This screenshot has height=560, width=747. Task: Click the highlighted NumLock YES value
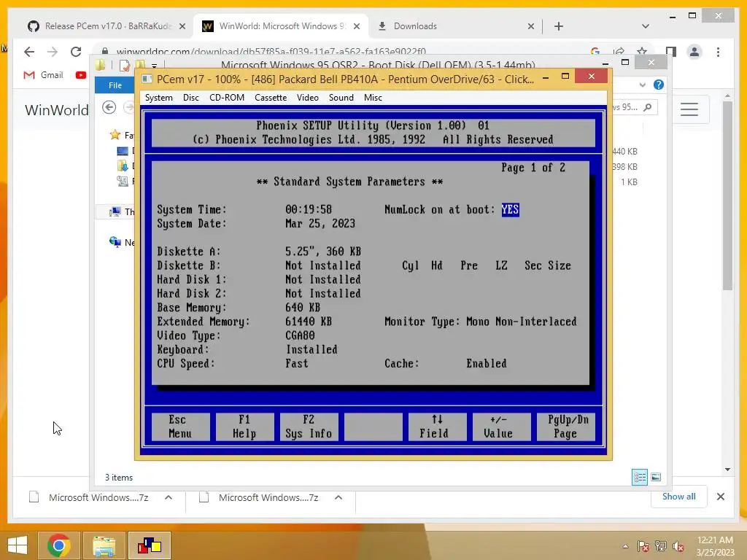click(x=510, y=209)
